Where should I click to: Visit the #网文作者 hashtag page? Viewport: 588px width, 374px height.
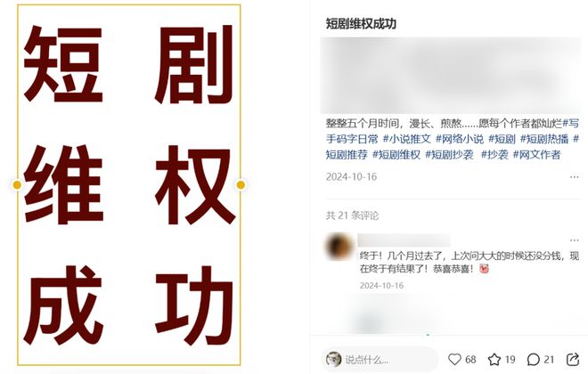point(536,154)
